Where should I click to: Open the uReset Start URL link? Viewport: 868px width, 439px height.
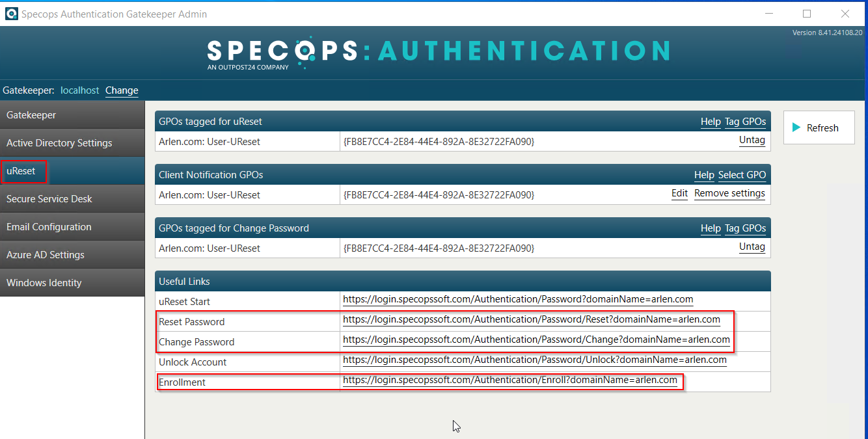pyautogui.click(x=518, y=300)
